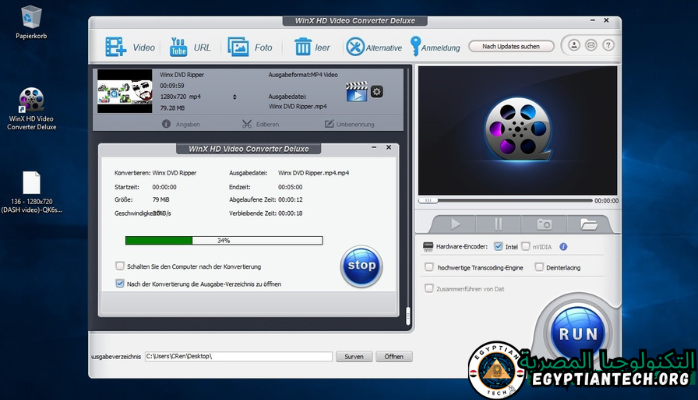Screen dimensions: 698x400
Task: Click the hardware encoder info icon
Action: [563, 246]
